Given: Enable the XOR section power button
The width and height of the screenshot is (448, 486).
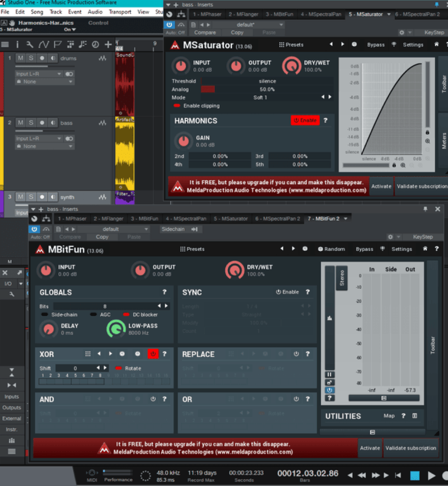Looking at the screenshot, I should [153, 354].
